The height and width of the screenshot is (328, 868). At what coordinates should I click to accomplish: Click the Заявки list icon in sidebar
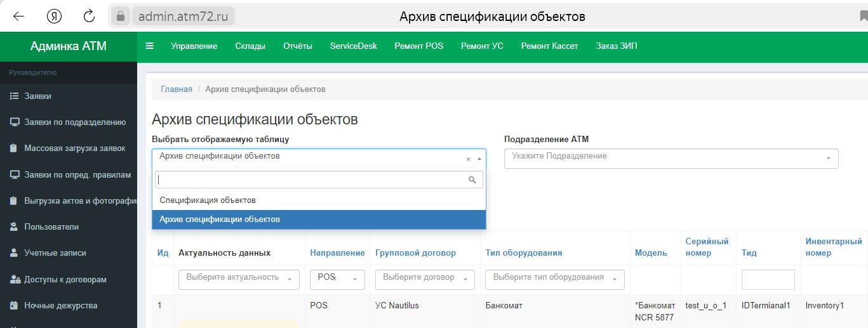pyautogui.click(x=14, y=96)
